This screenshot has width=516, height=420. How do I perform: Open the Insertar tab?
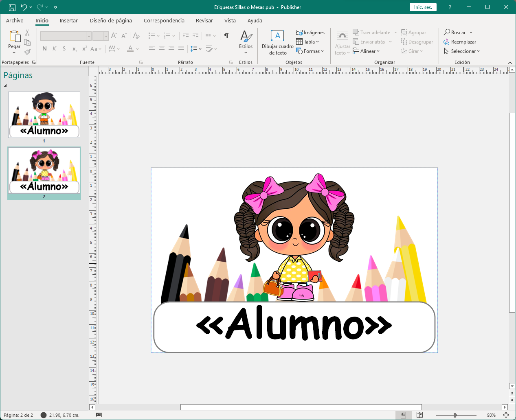[x=68, y=20]
